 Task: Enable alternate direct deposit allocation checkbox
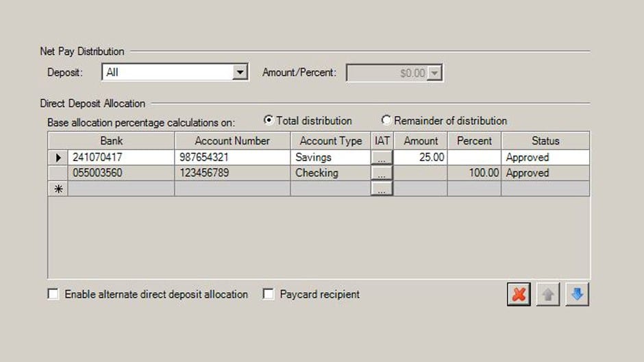[x=53, y=294]
